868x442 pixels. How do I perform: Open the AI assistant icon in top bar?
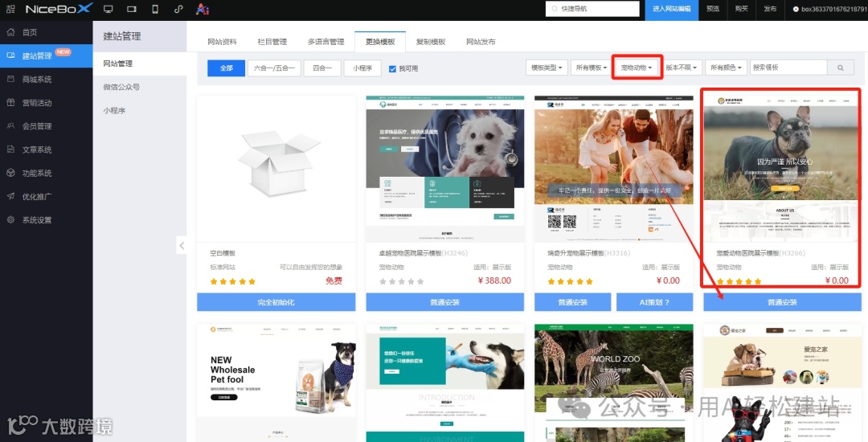click(202, 10)
